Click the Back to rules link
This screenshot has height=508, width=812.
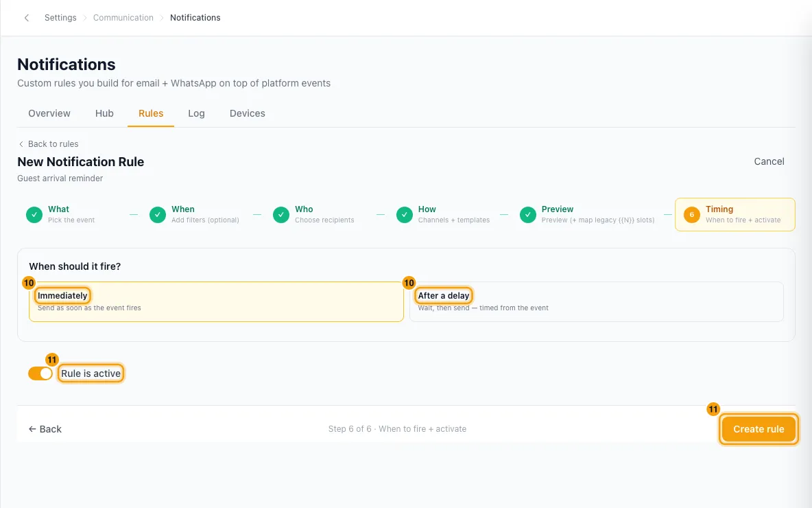(48, 144)
